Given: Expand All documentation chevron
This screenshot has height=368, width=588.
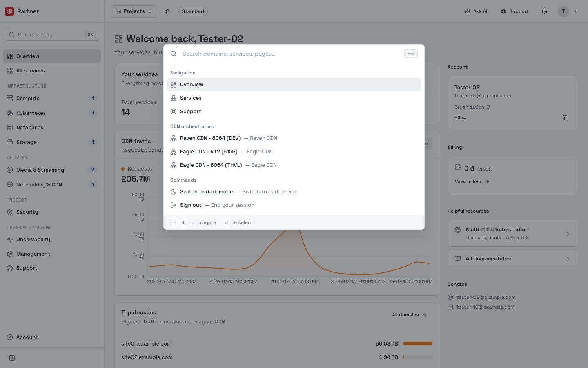Looking at the screenshot, I should click(x=568, y=259).
